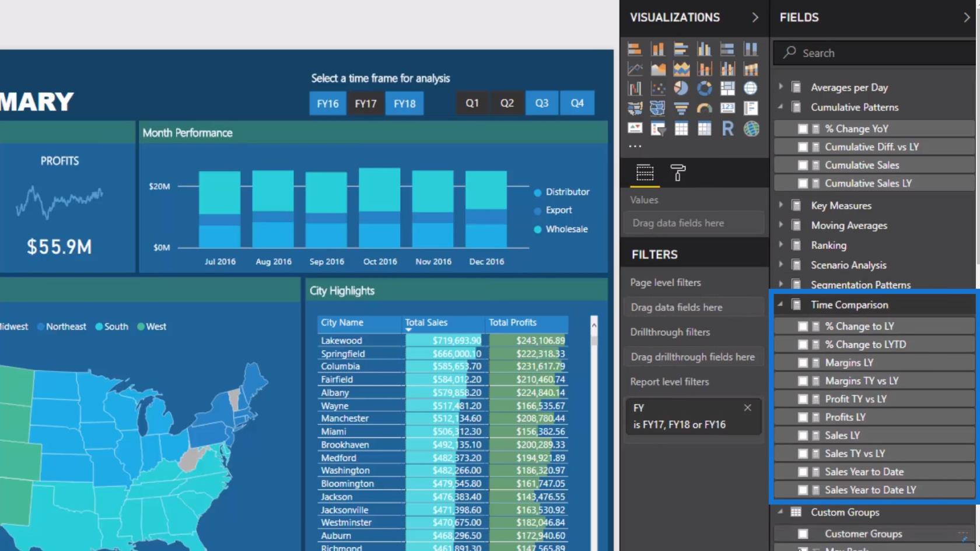Collapse the Cumulative Patterns table
This screenshot has width=980, height=551.
tap(780, 107)
